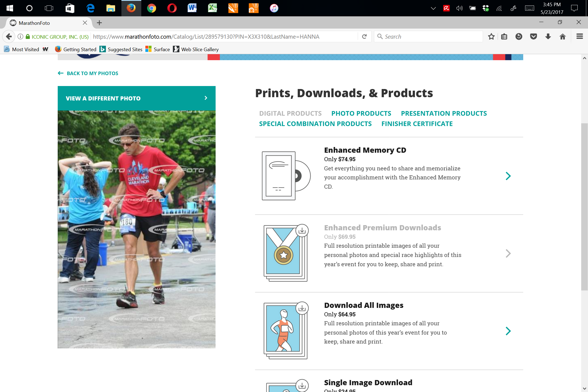The height and width of the screenshot is (392, 588).
Task: Go to Firefox home page
Action: point(563,36)
